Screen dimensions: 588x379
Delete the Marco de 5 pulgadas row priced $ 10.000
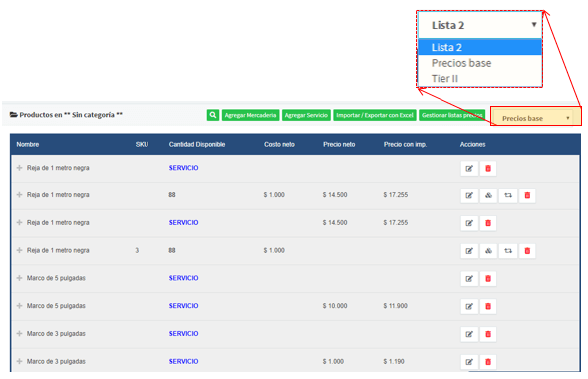pos(488,307)
